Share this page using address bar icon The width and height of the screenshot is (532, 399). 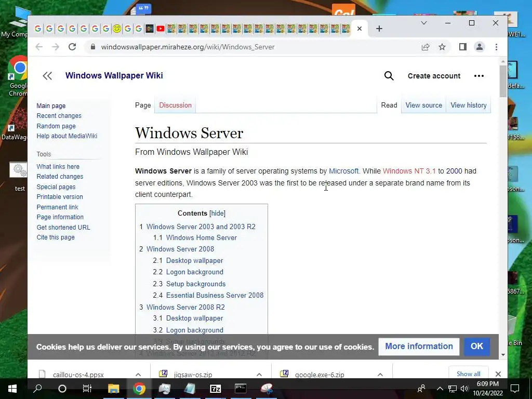(x=425, y=47)
